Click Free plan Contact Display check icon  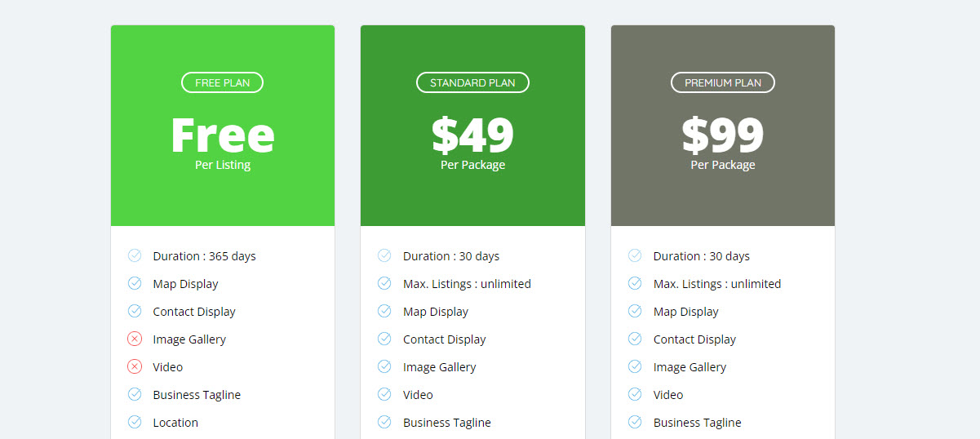[135, 311]
